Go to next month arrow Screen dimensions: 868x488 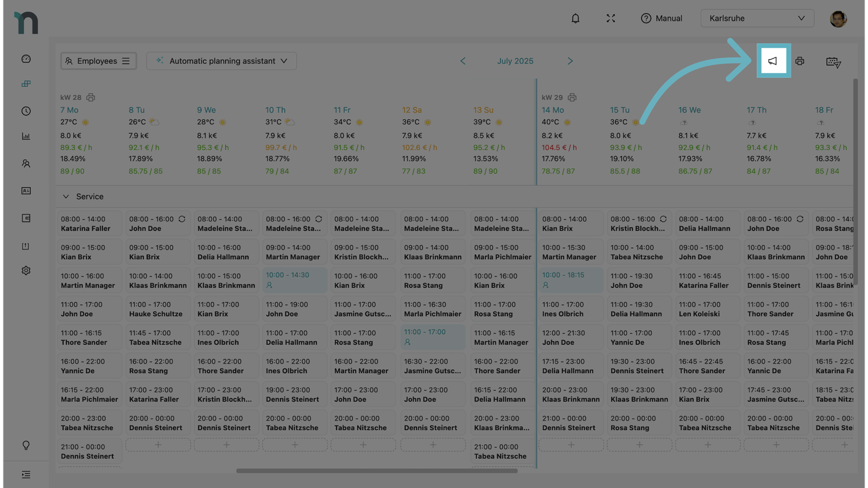point(570,61)
